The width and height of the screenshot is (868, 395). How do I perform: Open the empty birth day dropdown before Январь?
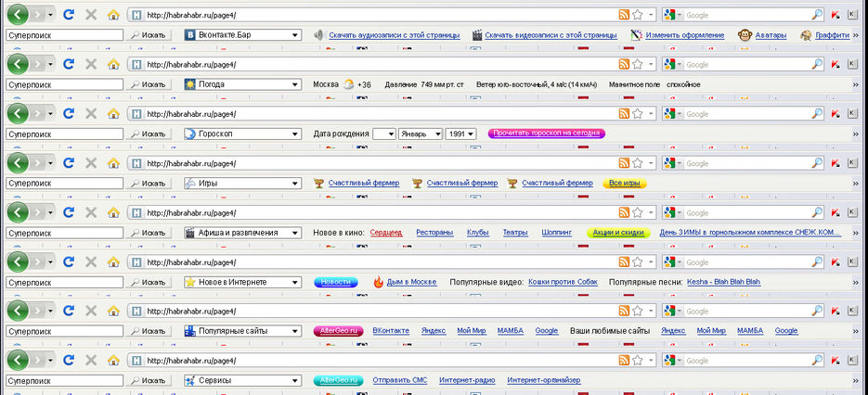[x=383, y=134]
